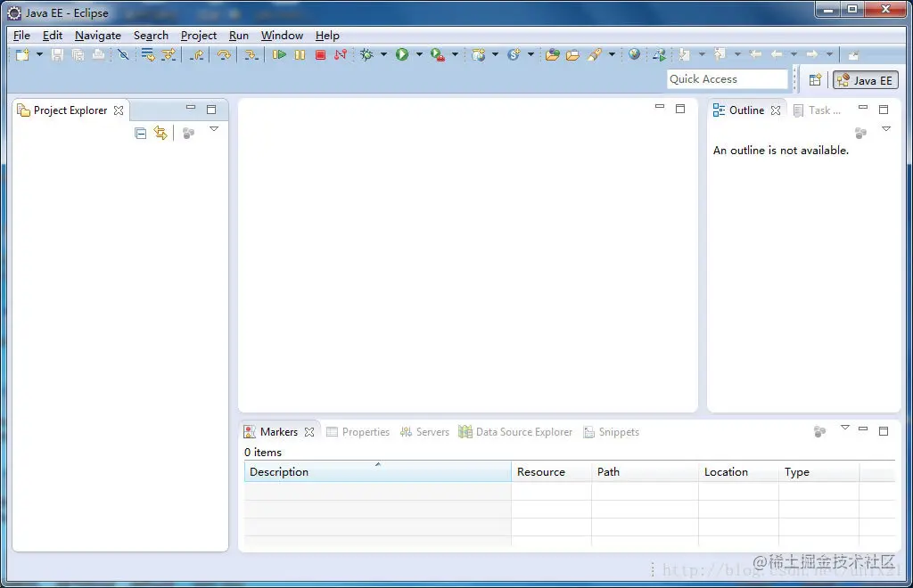Click the green Resume icon
Viewport: 913px width, 588px height.
click(x=279, y=54)
